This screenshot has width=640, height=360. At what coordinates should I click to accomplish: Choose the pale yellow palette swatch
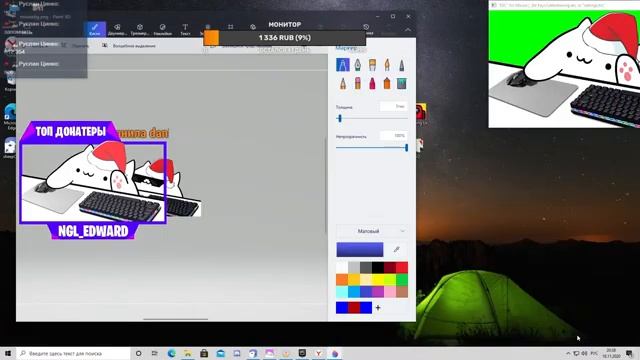point(366,280)
